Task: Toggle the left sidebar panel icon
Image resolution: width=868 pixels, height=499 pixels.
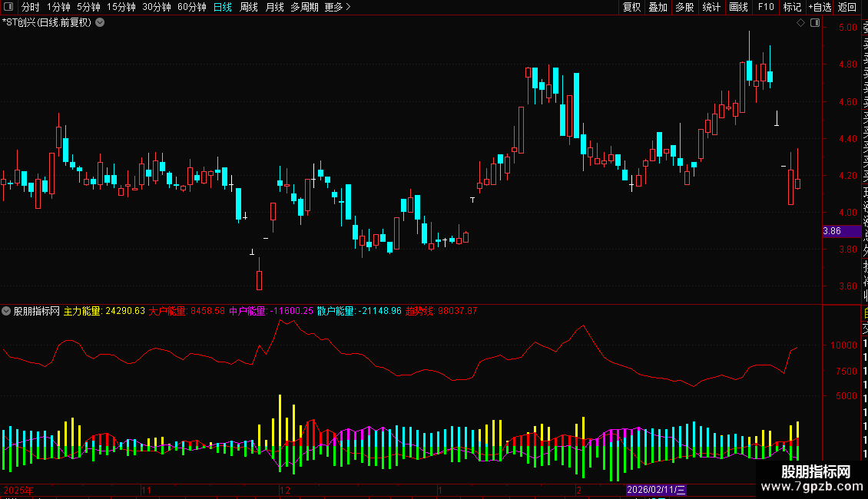Action: click(8, 7)
